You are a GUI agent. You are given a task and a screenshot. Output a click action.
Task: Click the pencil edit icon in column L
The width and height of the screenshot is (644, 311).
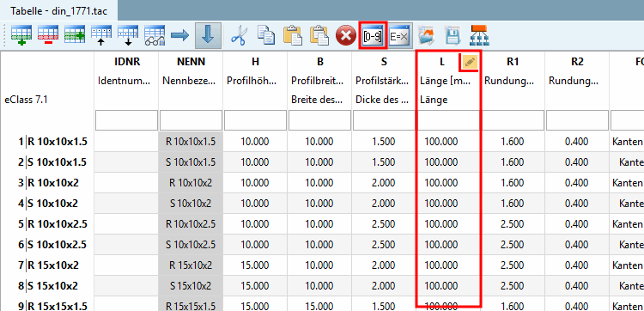click(x=470, y=62)
